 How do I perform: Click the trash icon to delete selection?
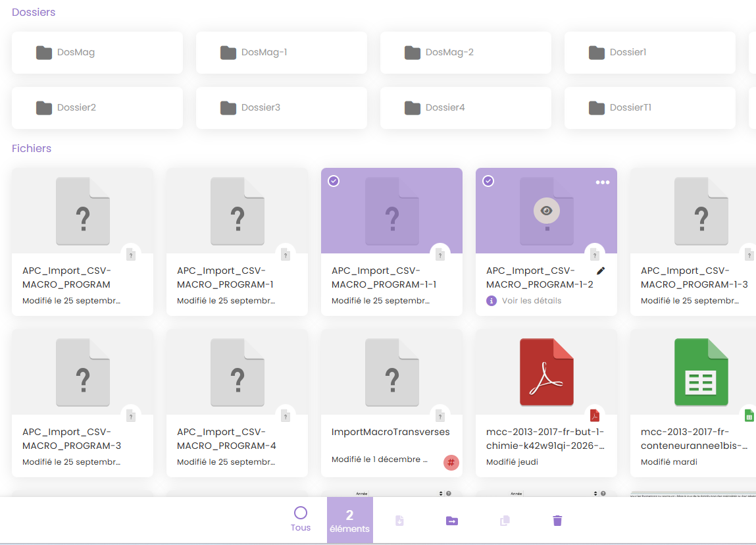557,521
